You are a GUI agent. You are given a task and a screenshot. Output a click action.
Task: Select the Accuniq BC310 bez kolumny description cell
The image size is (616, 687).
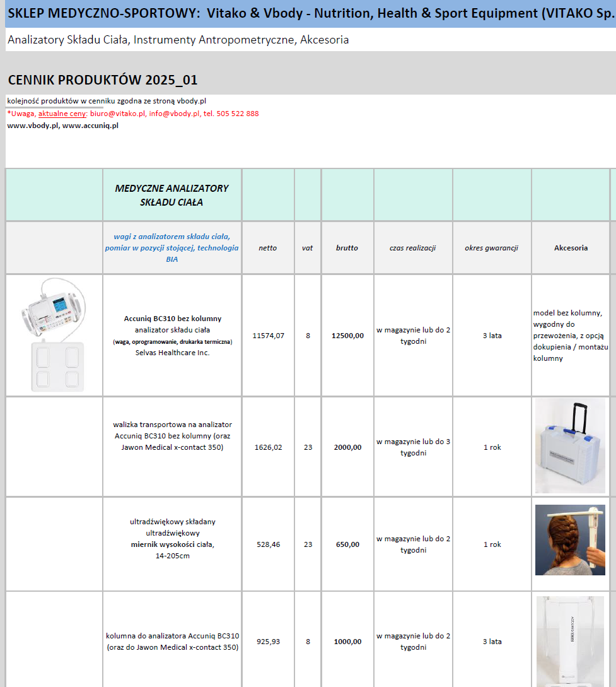pos(172,335)
